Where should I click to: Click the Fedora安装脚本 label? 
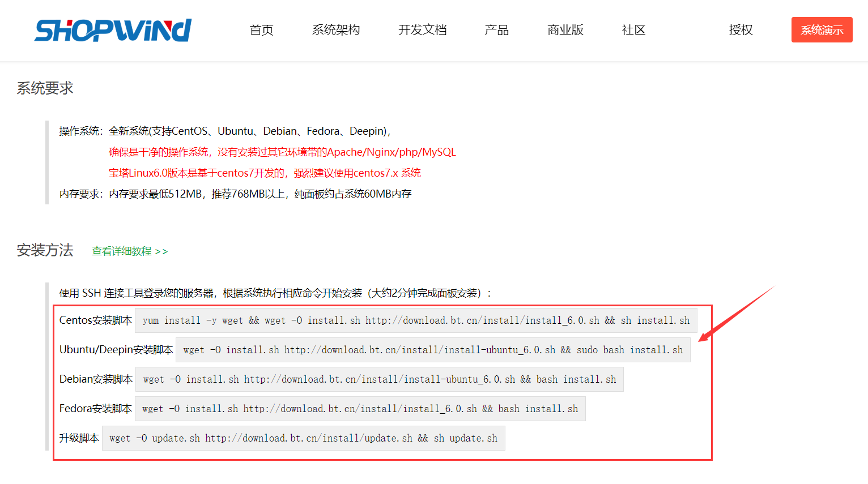[x=96, y=409]
